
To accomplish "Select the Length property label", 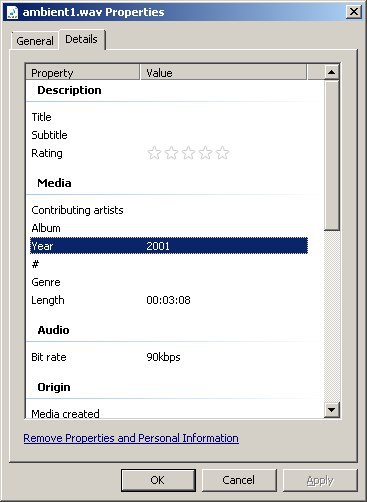I will click(x=48, y=300).
